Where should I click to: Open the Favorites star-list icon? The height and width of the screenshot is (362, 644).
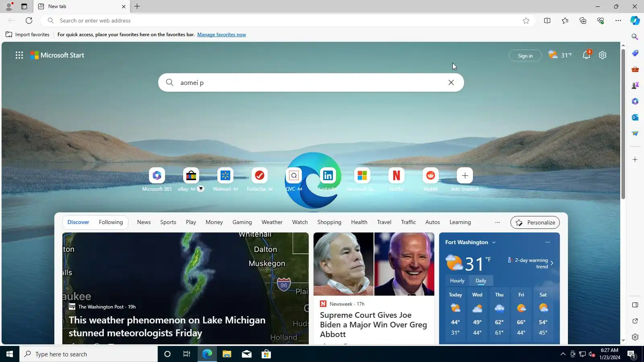point(565,21)
